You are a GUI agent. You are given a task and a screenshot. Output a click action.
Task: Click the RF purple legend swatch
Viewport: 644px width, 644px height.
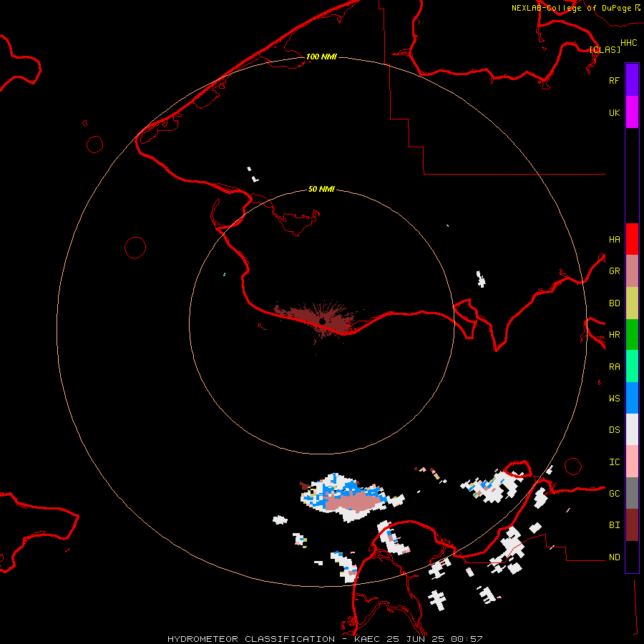click(632, 80)
